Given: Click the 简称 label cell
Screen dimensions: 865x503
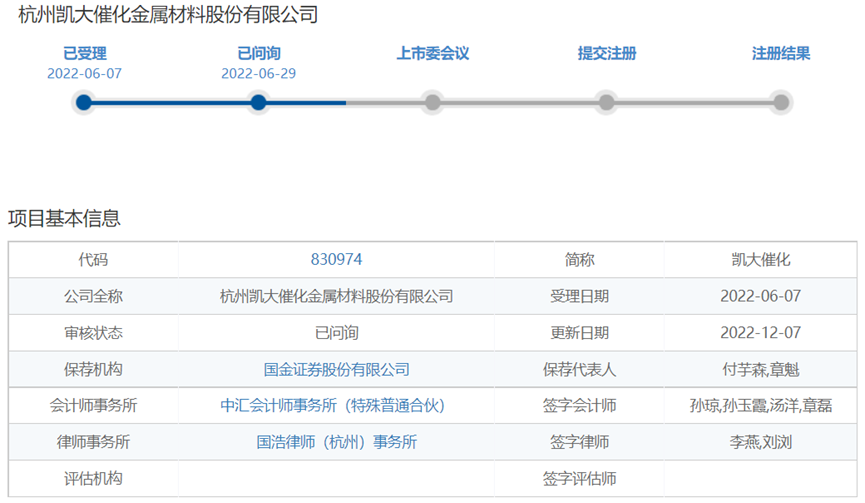Looking at the screenshot, I should click(x=579, y=259).
